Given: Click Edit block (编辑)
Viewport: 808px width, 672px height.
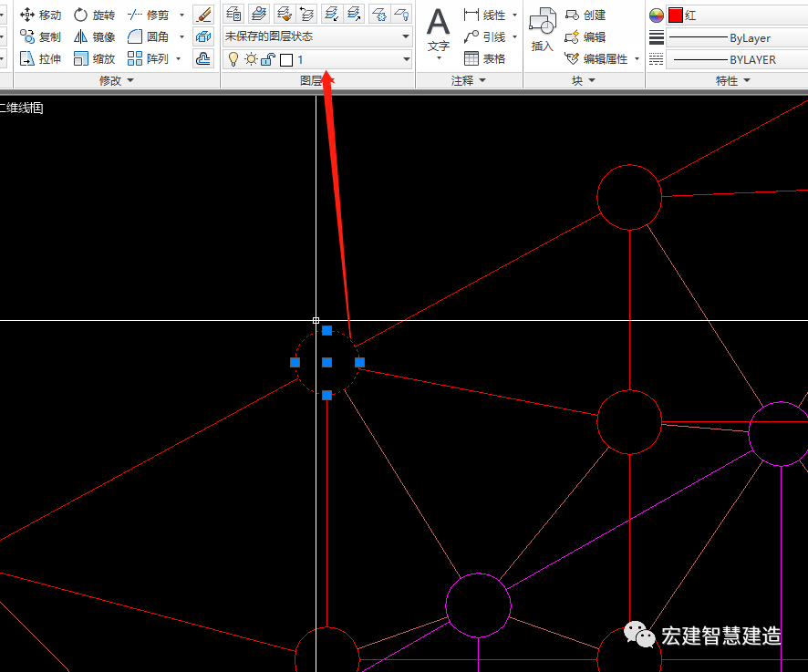Looking at the screenshot, I should pos(585,36).
